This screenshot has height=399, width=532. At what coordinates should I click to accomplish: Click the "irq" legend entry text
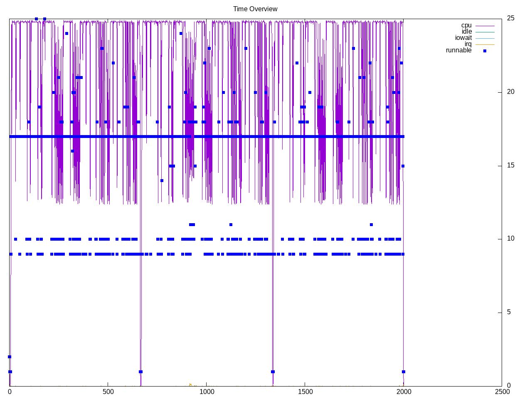pos(468,44)
